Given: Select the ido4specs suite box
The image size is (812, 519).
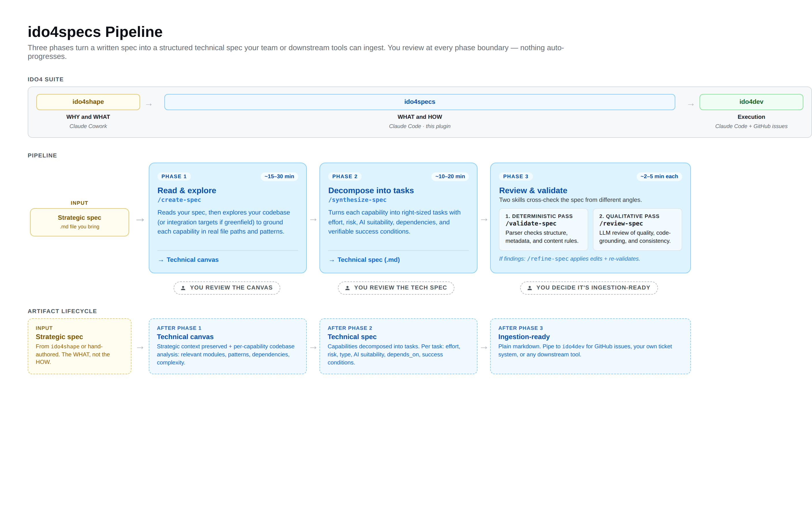Looking at the screenshot, I should pos(420,102).
